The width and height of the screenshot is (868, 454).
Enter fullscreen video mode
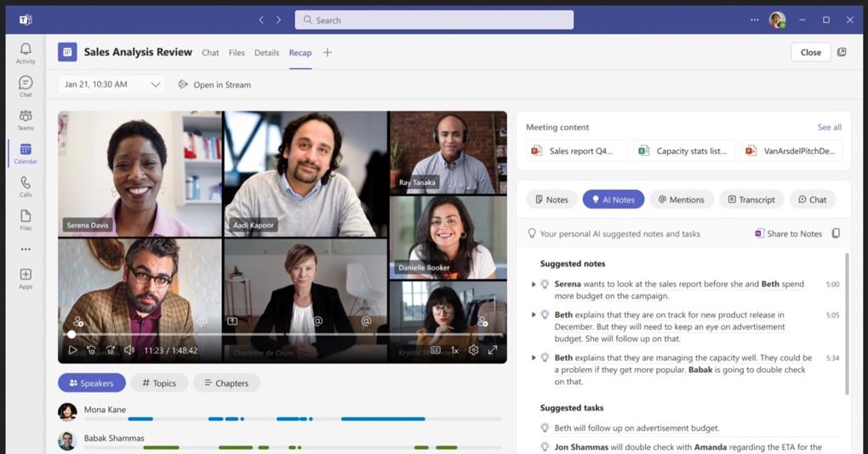[x=492, y=350]
